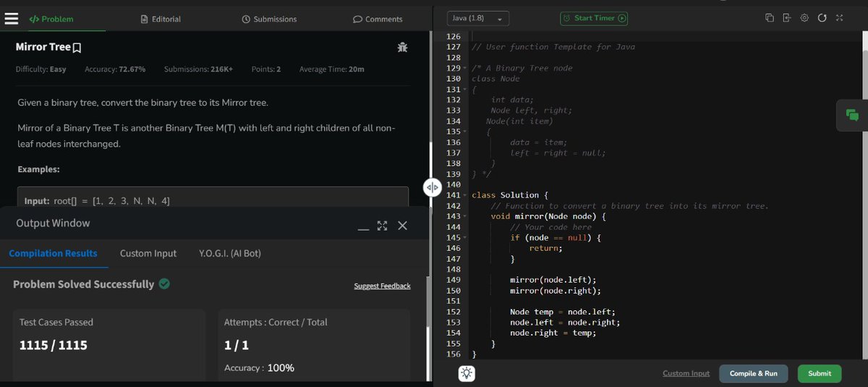Copy the code with the copy icon
The height and width of the screenshot is (387, 868).
770,18
